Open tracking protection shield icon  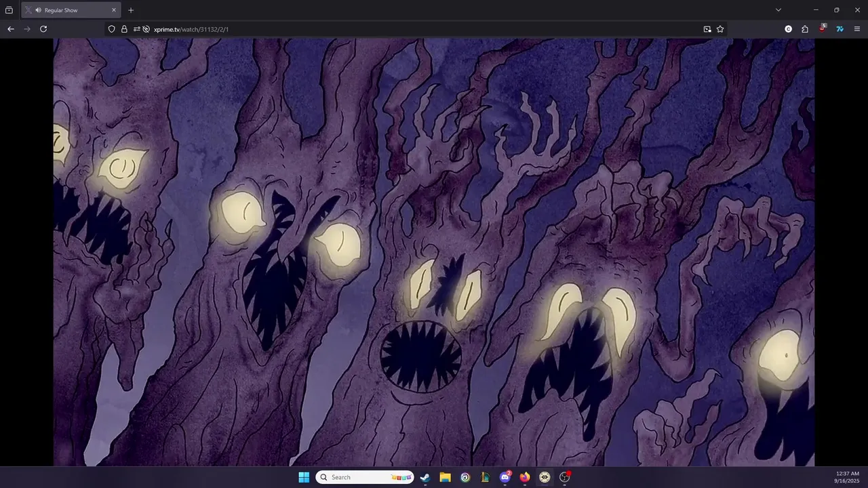pyautogui.click(x=112, y=29)
